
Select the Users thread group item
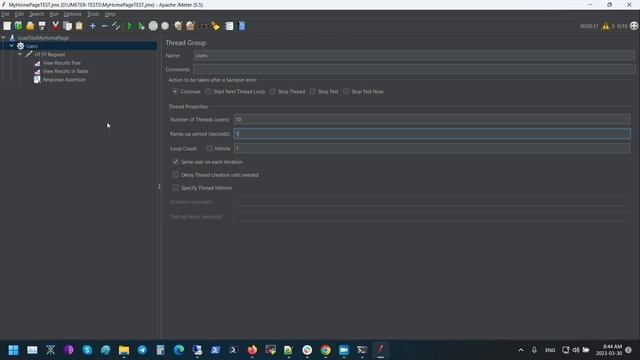pyautogui.click(x=32, y=46)
